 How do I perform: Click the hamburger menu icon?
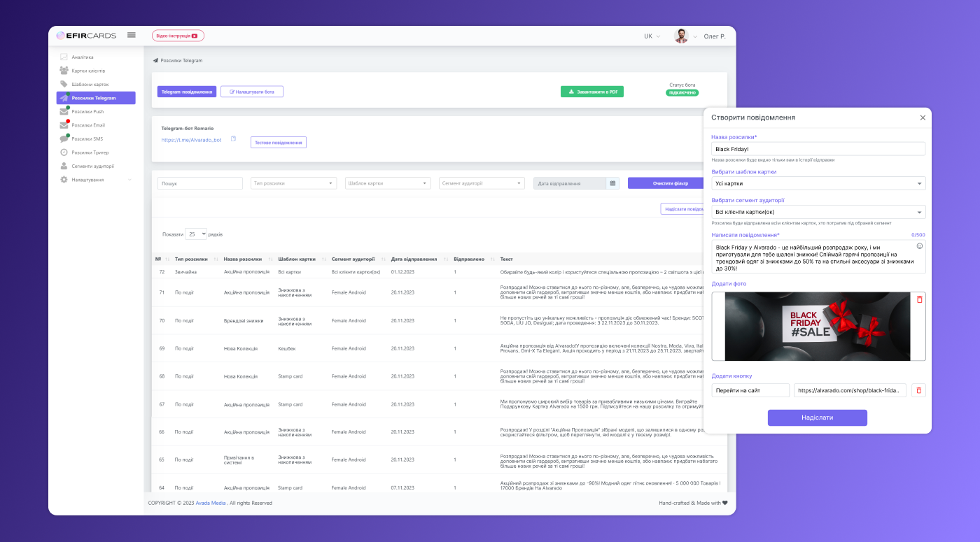[x=131, y=35]
